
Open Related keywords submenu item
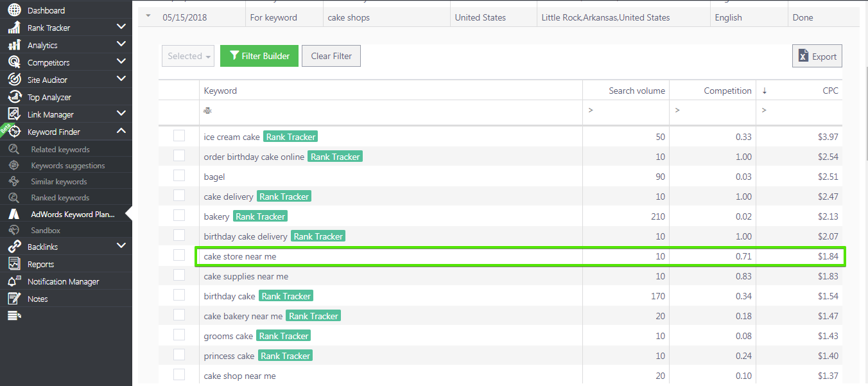[x=60, y=150]
